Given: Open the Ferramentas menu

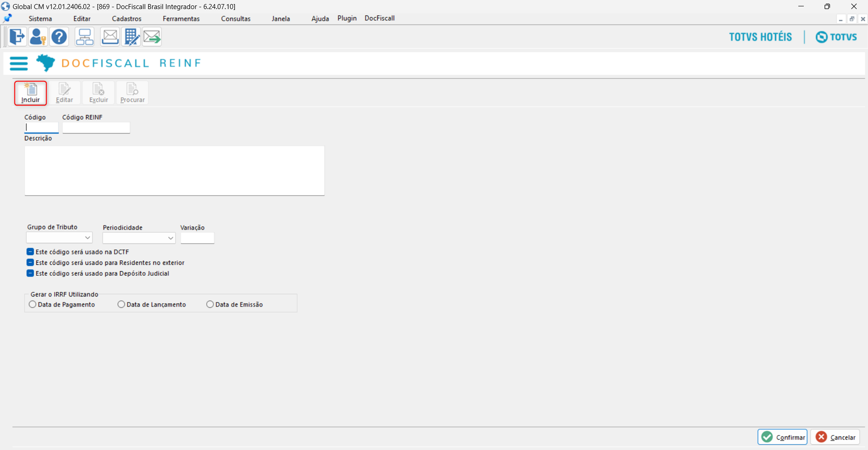Looking at the screenshot, I should click(181, 19).
